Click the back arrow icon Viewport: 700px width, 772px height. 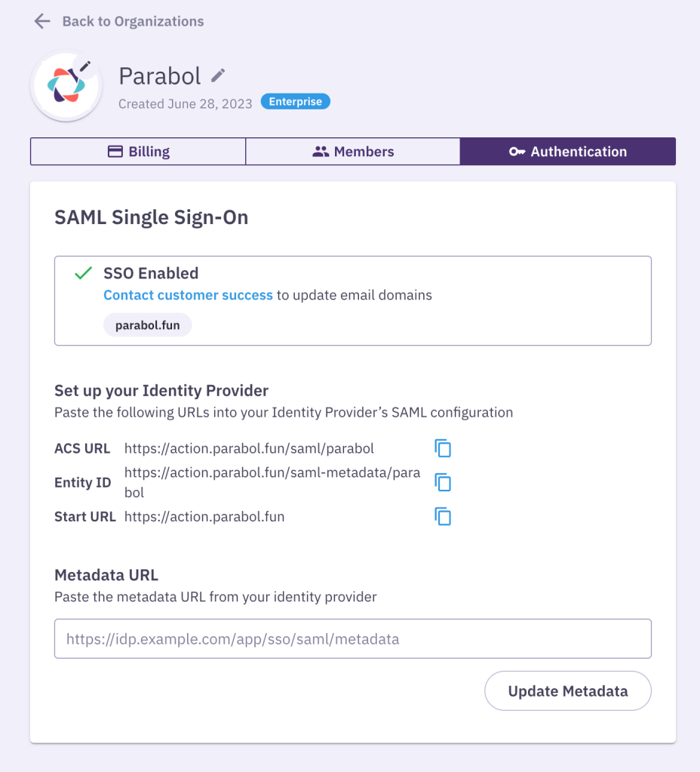[42, 21]
